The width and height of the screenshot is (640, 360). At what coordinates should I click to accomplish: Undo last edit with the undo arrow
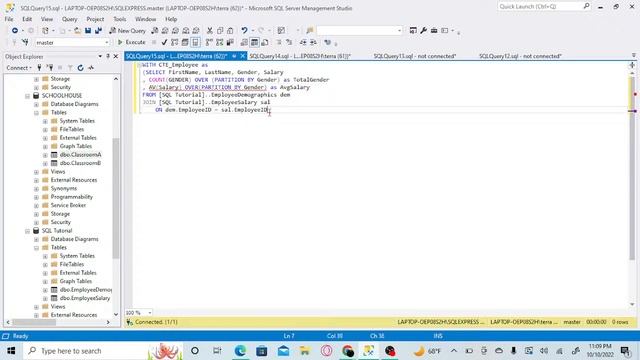point(244,31)
